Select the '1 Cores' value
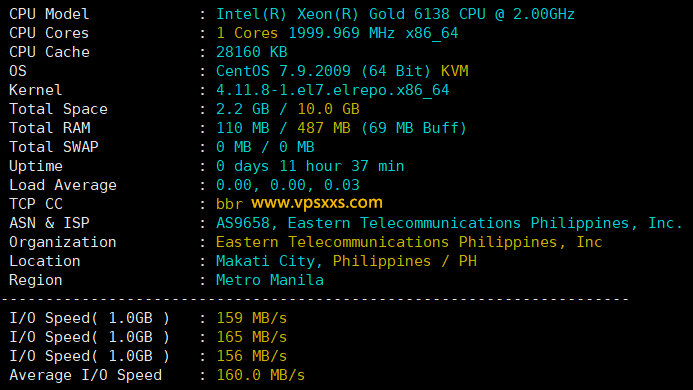693x390 pixels. [x=247, y=33]
